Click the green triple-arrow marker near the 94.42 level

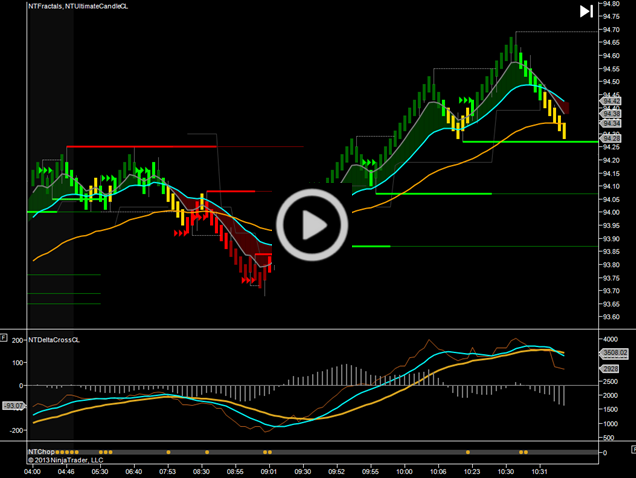point(465,101)
